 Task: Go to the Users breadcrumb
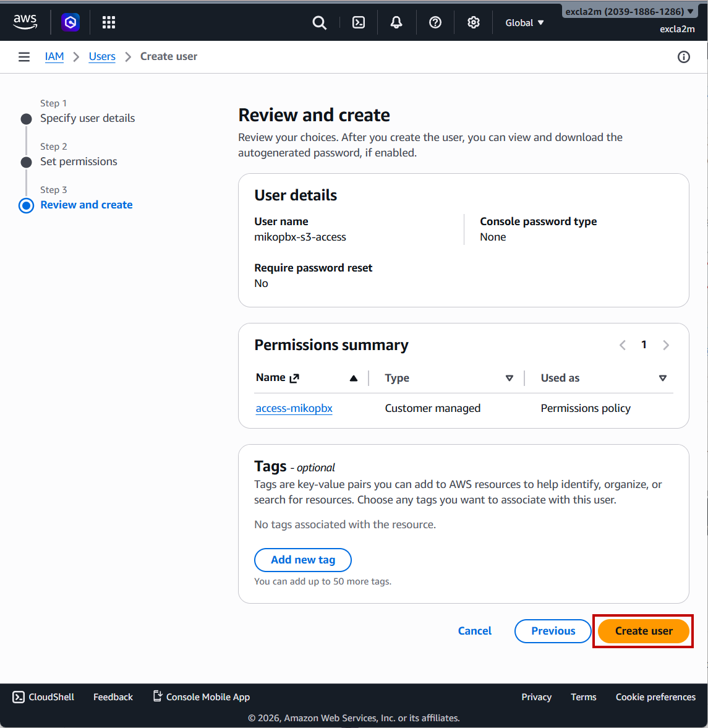point(102,56)
